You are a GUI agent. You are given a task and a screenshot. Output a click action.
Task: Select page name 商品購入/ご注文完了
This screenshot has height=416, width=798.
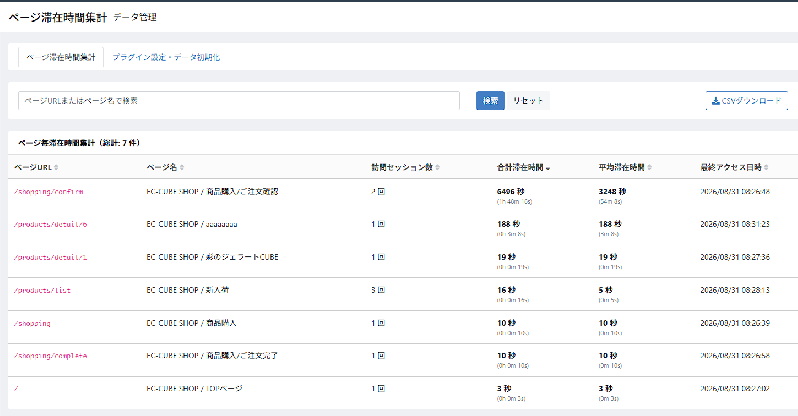click(x=242, y=356)
